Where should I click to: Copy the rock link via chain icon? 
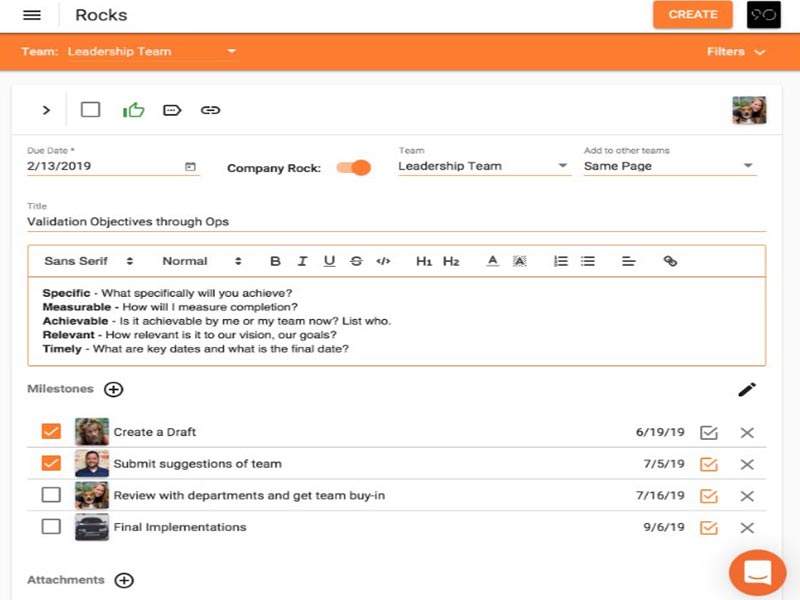[x=210, y=110]
